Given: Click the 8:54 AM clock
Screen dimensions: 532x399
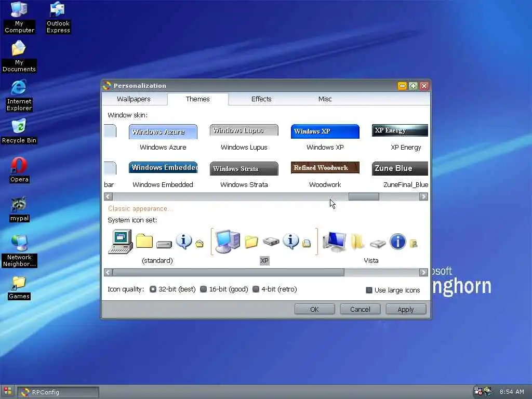Looking at the screenshot, I should tap(512, 392).
